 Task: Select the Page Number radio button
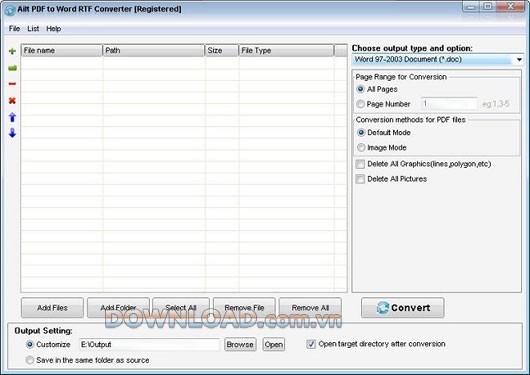pyautogui.click(x=360, y=104)
